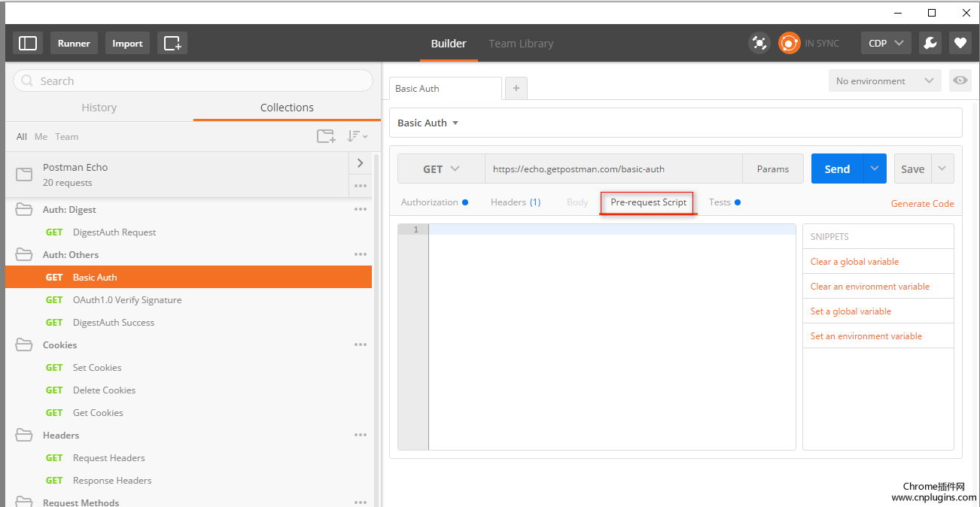The height and width of the screenshot is (507, 980).
Task: Expand the Basic Auth request name dropdown
Action: point(455,123)
